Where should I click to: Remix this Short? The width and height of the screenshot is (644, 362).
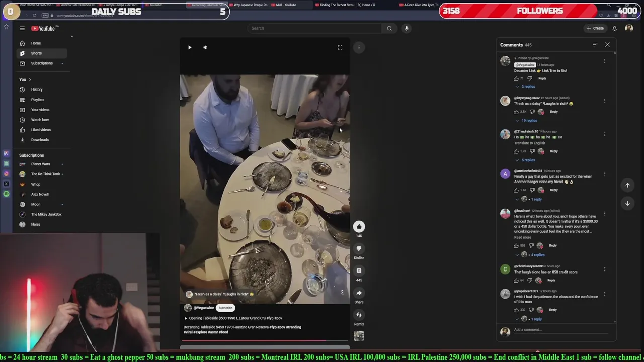coord(359,315)
